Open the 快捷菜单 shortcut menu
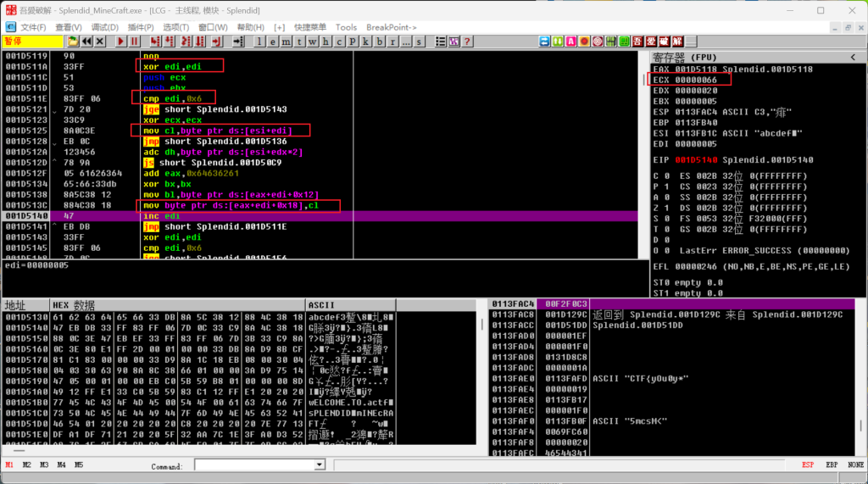This screenshot has height=484, width=868. 310,27
